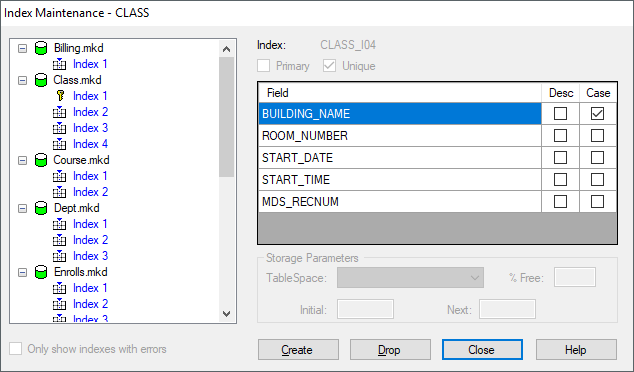Click the Billing.mkd database cylinder icon
634x372 pixels.
coord(41,48)
